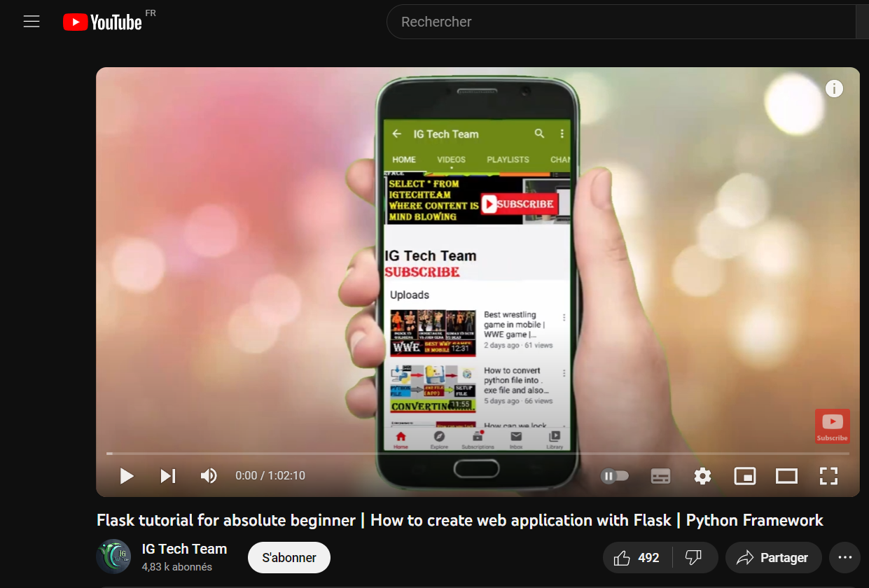Image resolution: width=869 pixels, height=588 pixels.
Task: Click the S'abonner button
Action: tap(289, 558)
